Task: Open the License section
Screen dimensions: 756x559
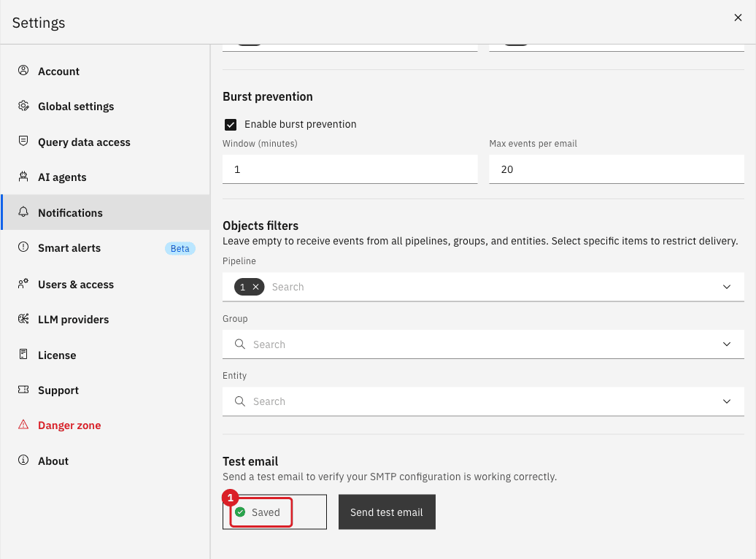Action: coord(106,355)
